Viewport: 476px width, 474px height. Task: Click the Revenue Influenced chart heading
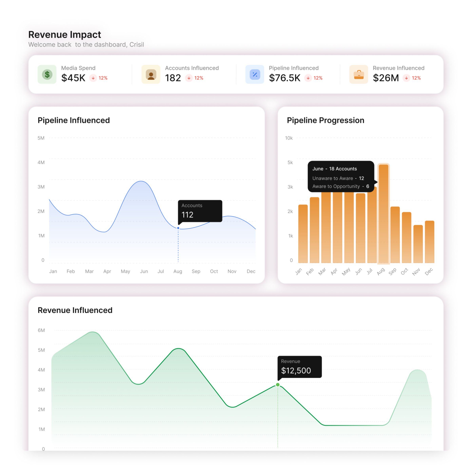click(75, 310)
